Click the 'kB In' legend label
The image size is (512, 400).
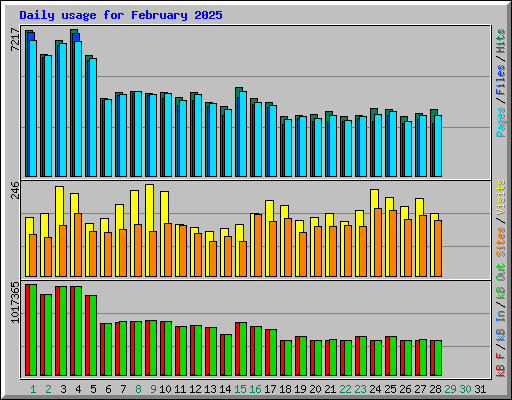(x=501, y=326)
